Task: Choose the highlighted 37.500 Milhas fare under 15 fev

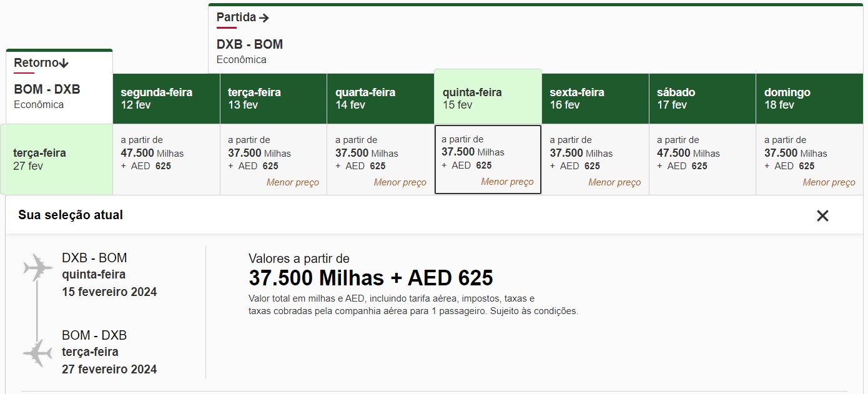Action: 488,159
